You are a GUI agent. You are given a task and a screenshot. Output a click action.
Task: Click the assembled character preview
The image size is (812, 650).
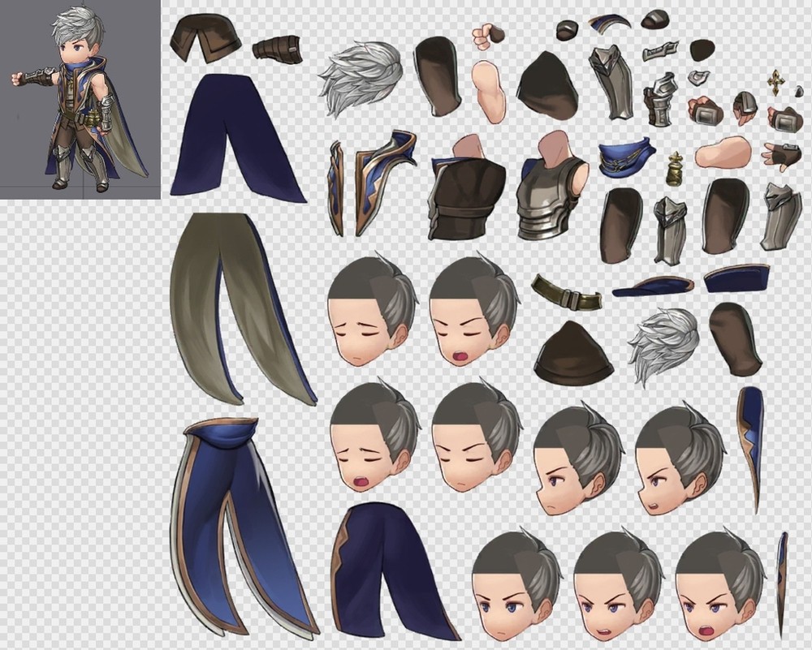click(79, 99)
